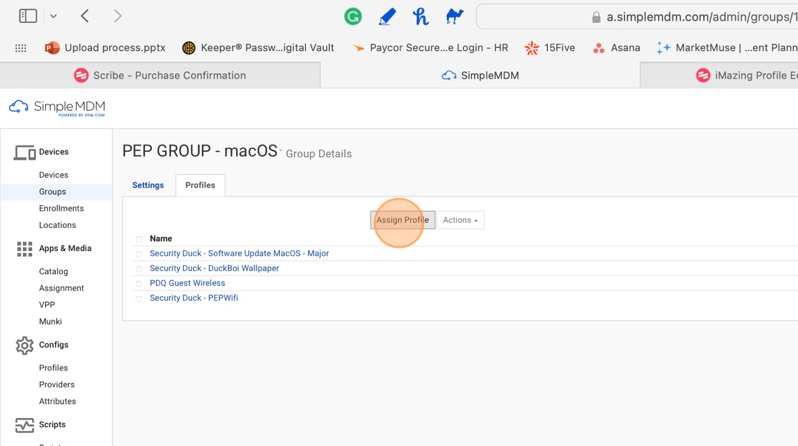Toggle the Safari sidebar icon
Viewport: 798px width, 446px height.
coord(28,16)
